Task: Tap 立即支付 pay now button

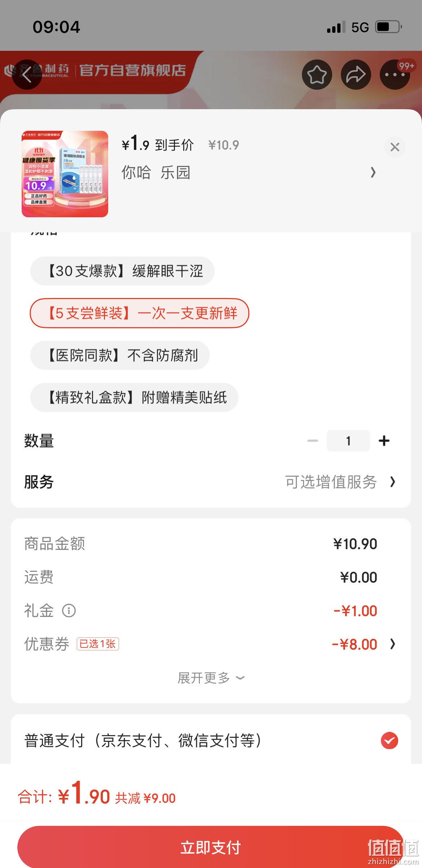Action: (211, 847)
